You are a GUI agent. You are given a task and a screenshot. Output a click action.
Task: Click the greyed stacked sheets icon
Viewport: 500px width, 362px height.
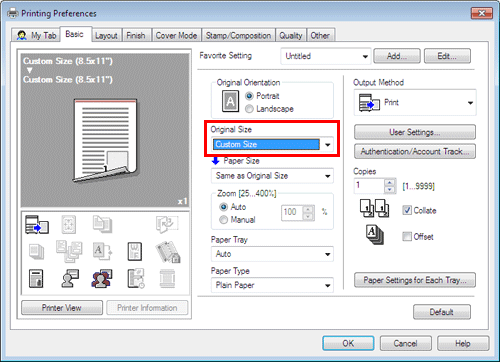click(36, 252)
